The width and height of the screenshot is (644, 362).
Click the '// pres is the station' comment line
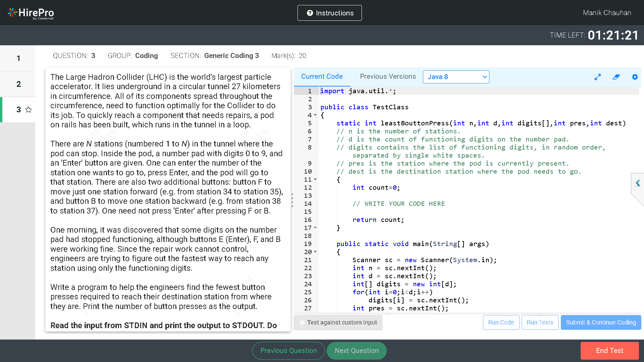(x=452, y=164)
